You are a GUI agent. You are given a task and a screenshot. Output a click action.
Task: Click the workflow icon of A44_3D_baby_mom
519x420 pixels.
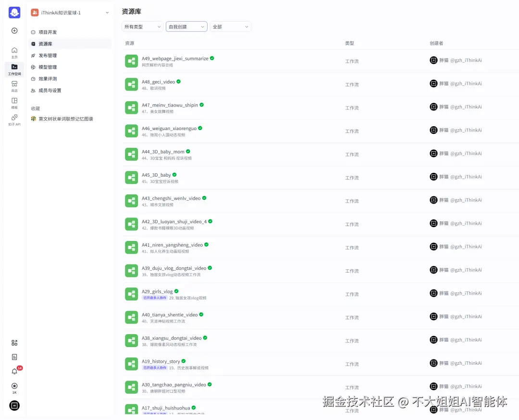(x=131, y=155)
